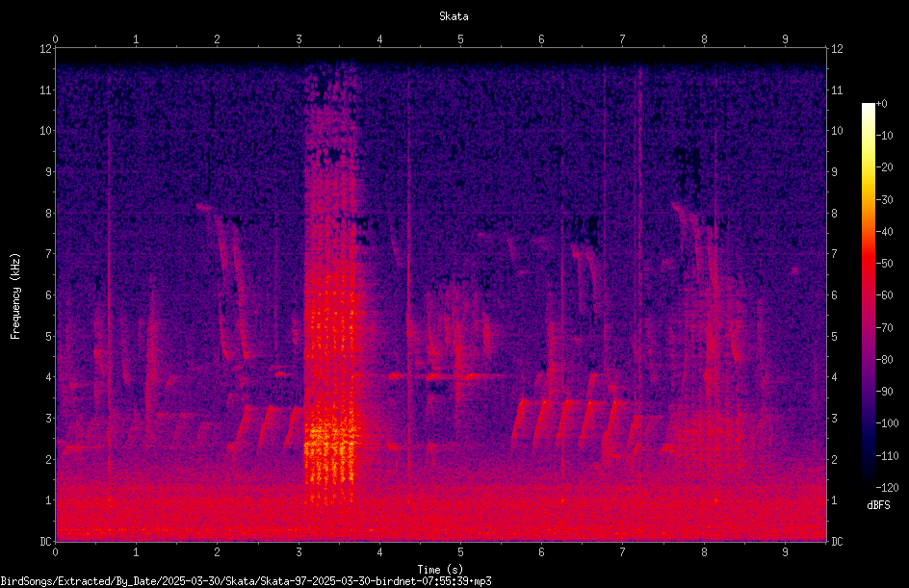Select the "-40" color scale value
The height and width of the screenshot is (588, 909).
[x=884, y=232]
